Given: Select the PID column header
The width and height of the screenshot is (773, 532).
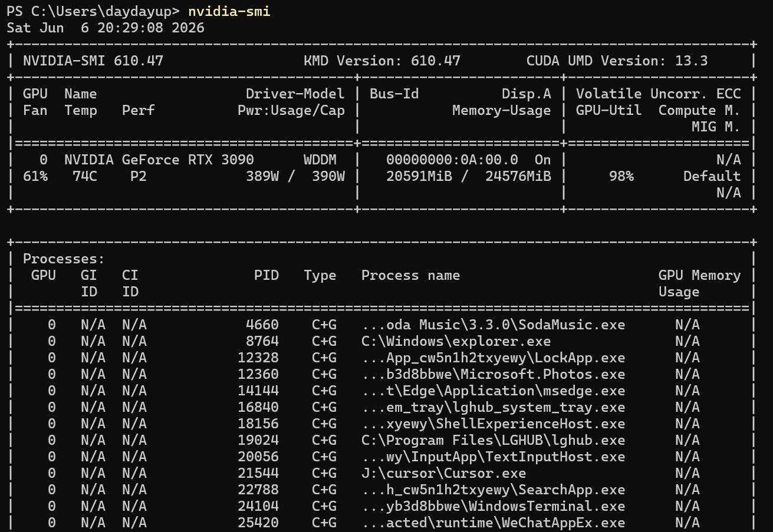Looking at the screenshot, I should (267, 275).
